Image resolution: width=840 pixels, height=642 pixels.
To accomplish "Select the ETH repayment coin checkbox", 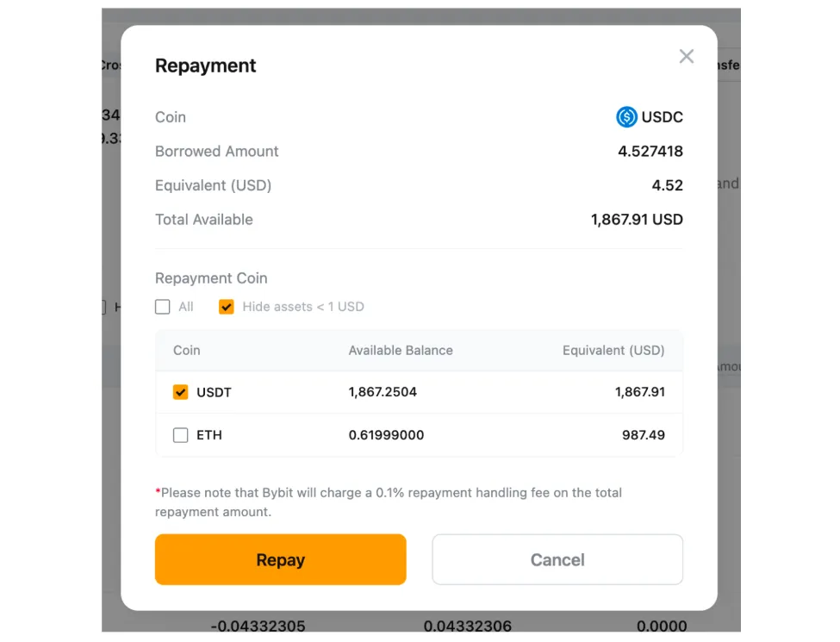I will click(x=181, y=435).
